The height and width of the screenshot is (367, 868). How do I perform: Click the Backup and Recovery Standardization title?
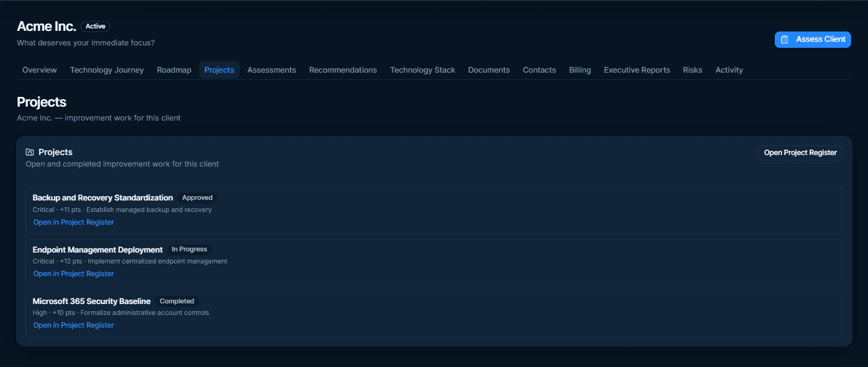coord(103,197)
